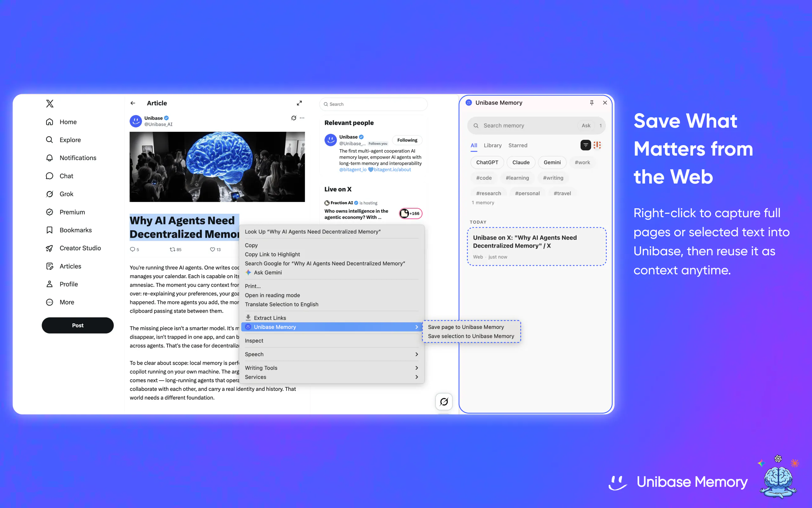Image resolution: width=812 pixels, height=508 pixels.
Task: Toggle the Claude filter chip
Action: 521,162
